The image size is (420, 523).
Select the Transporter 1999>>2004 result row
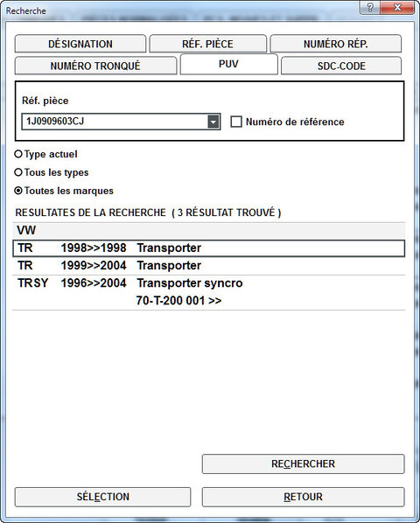209,266
